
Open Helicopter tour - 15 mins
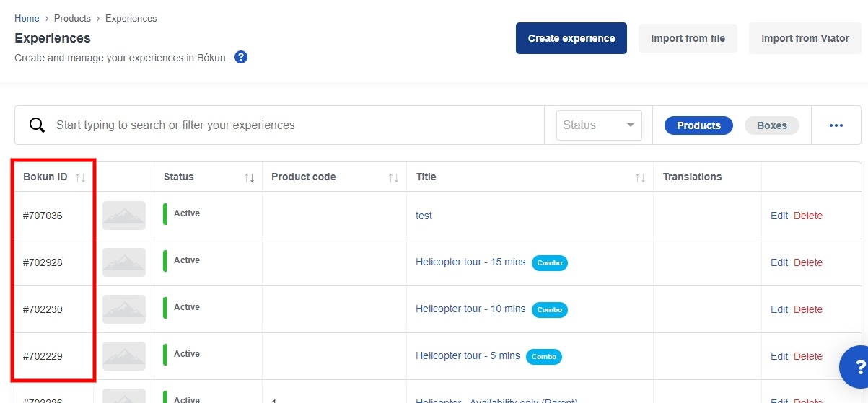pos(470,262)
